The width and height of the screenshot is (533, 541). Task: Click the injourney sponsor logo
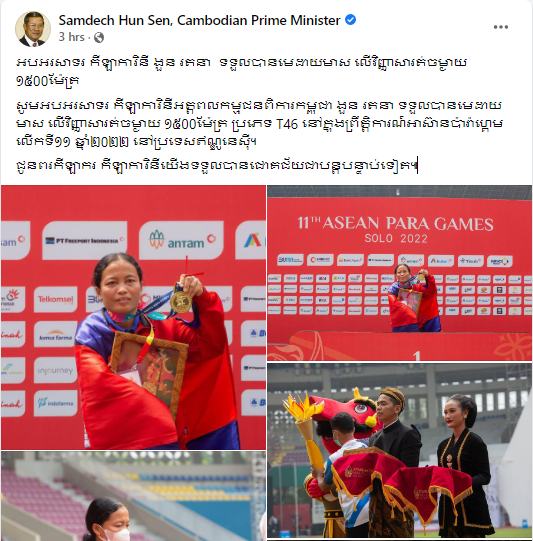pos(56,370)
